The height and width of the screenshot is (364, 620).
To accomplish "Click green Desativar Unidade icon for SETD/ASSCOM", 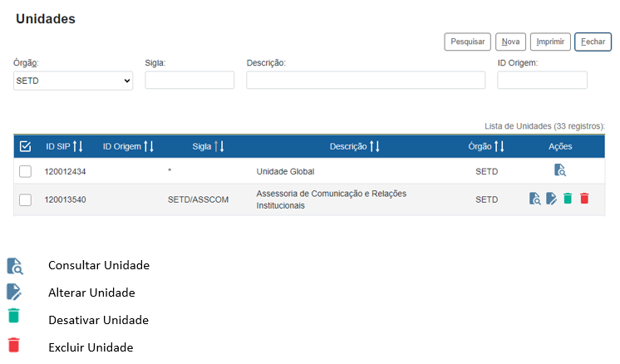I will click(x=568, y=199).
